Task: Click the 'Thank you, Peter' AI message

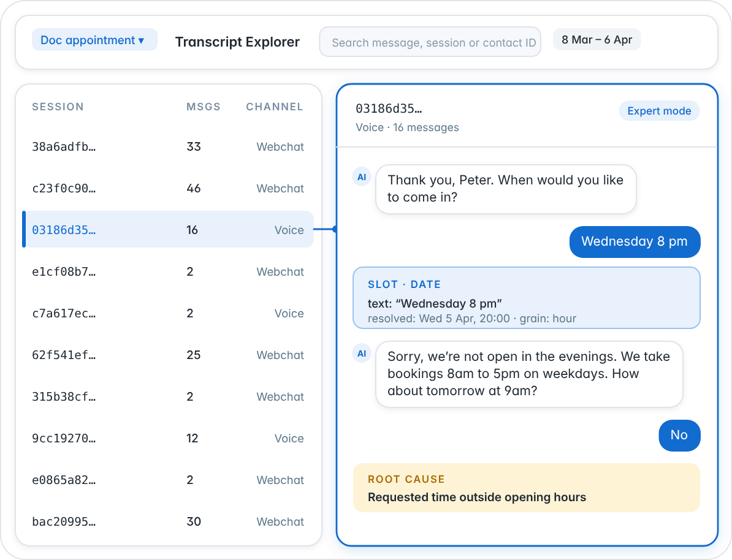Action: [x=506, y=189]
